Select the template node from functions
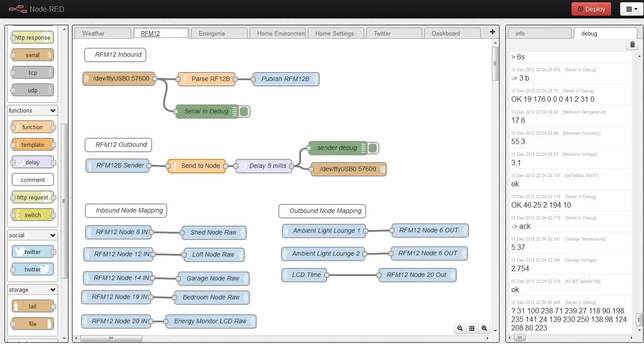Image resolution: width=644 pixels, height=344 pixels. 33,144
